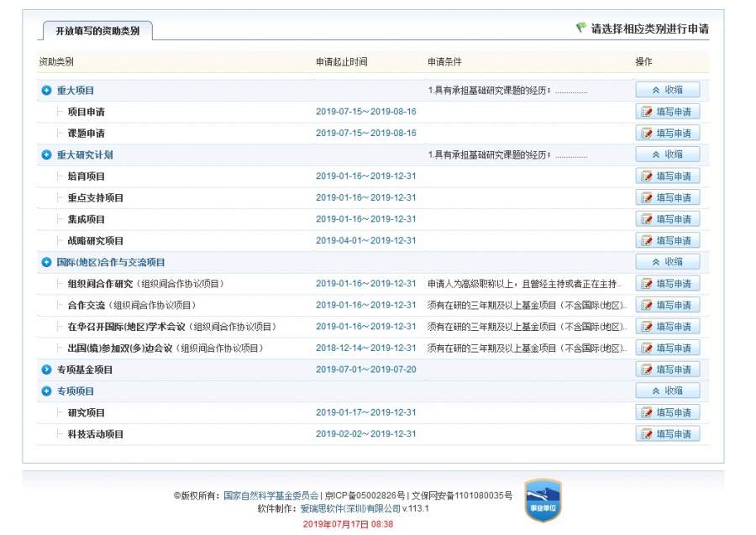The height and width of the screenshot is (535, 756).
Task: Fill application for 培育项目
Action: (667, 176)
